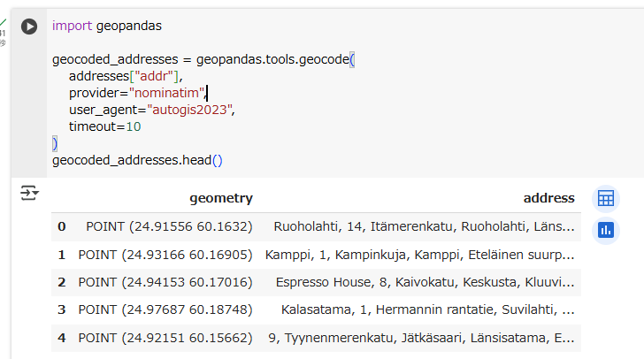Click the POINT (24.92151 60.15662) cell

(165, 338)
